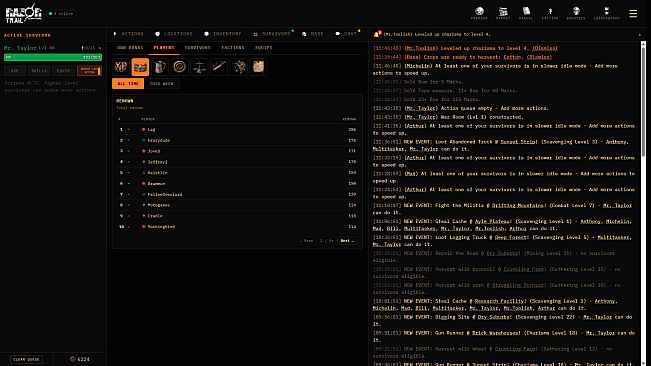Collapse the event log with header arrow
The width and height of the screenshot is (651, 366).
[640, 34]
